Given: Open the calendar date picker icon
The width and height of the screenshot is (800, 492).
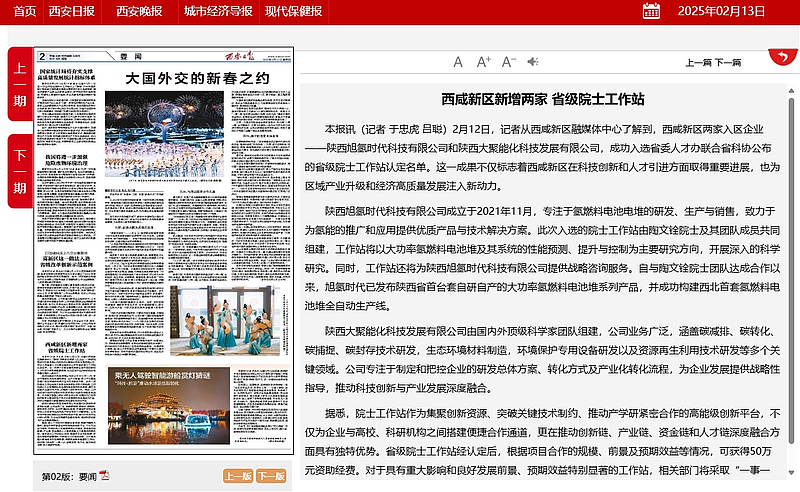Looking at the screenshot, I should pos(651,11).
